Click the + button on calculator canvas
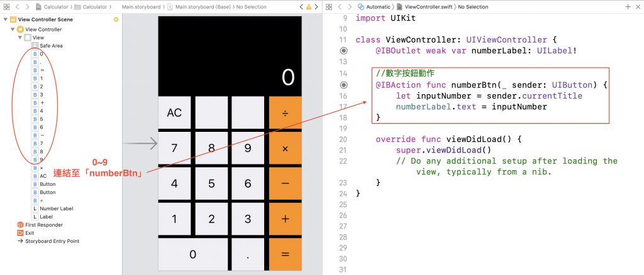644x275 pixels. tap(285, 219)
